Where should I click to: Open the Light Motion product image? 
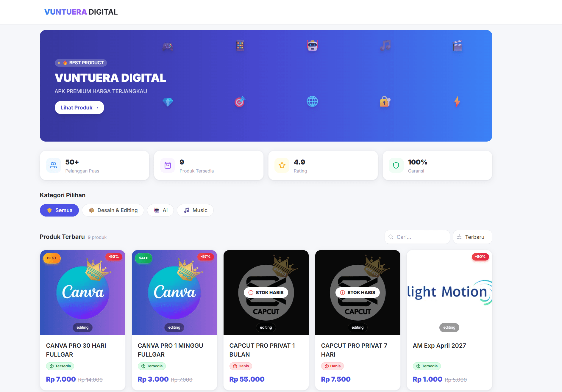[x=449, y=293]
